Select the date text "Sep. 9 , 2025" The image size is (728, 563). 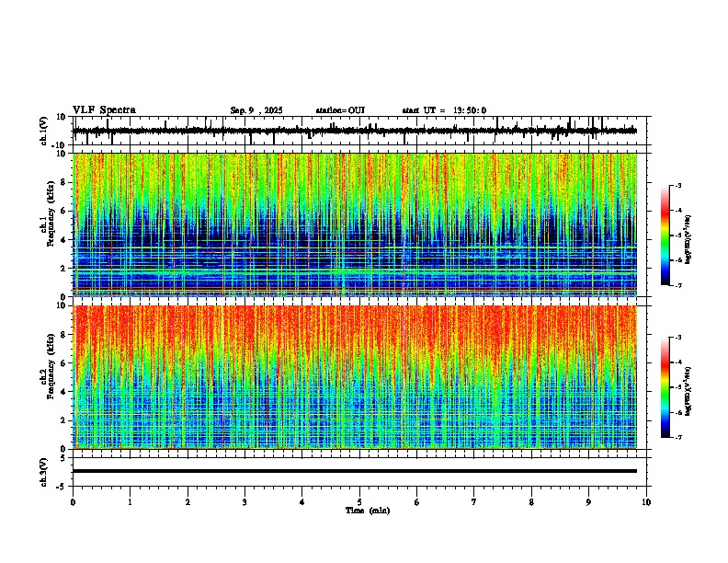256,110
